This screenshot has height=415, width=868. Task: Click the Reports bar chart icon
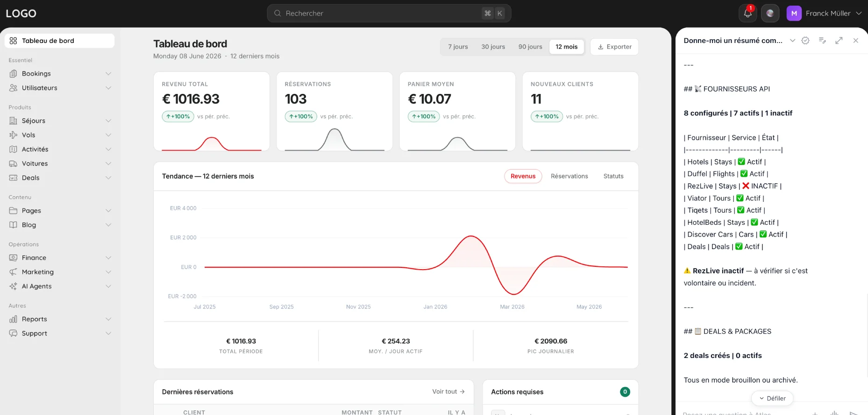tap(13, 319)
